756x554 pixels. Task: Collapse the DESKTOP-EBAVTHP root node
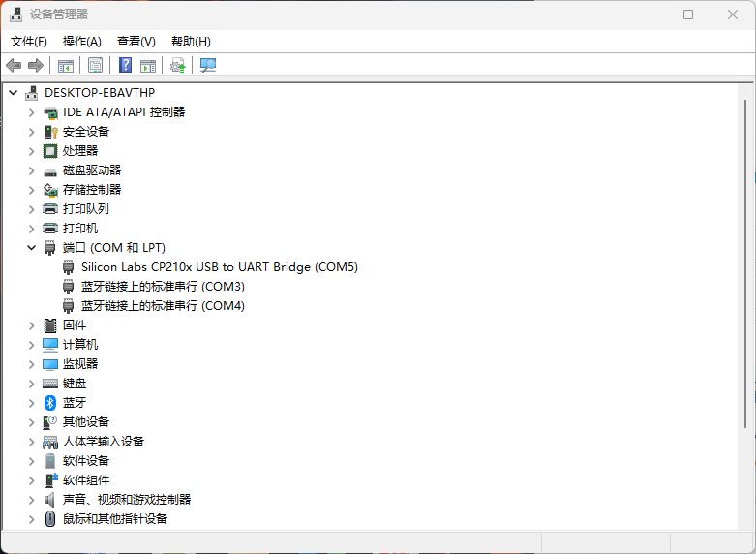[x=13, y=93]
